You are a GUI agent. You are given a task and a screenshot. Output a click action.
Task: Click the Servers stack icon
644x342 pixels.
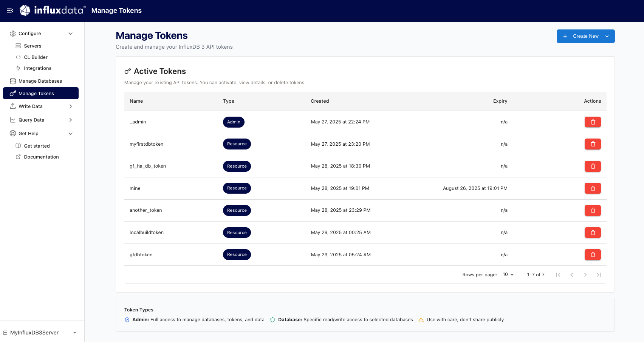click(18, 46)
